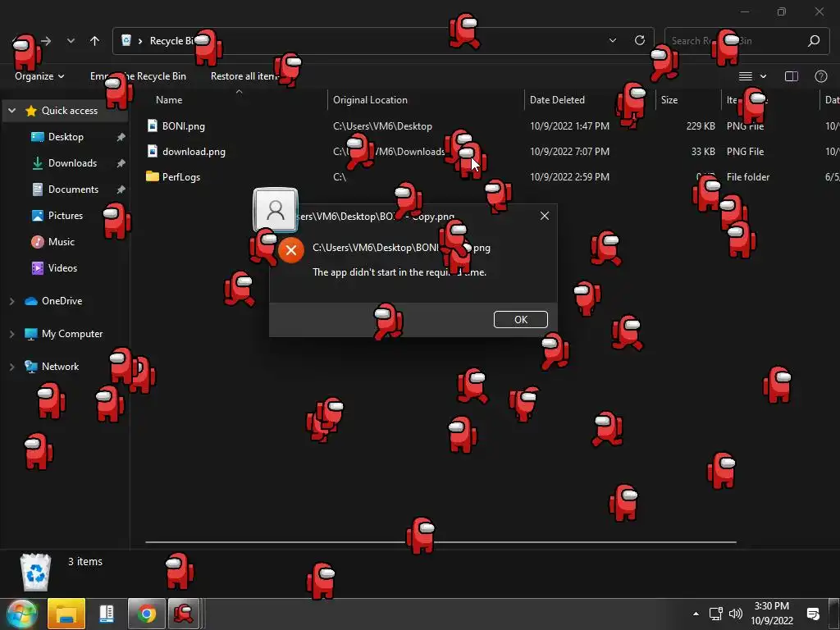The image size is (840, 630).
Task: Sort by the Name column
Action: coord(169,99)
